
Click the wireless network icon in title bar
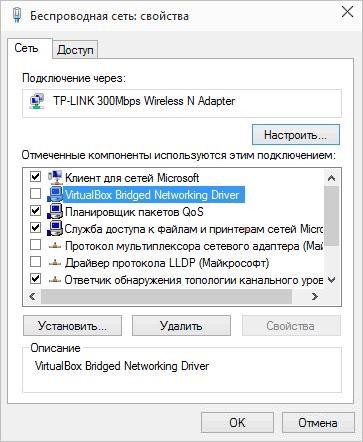tap(17, 15)
